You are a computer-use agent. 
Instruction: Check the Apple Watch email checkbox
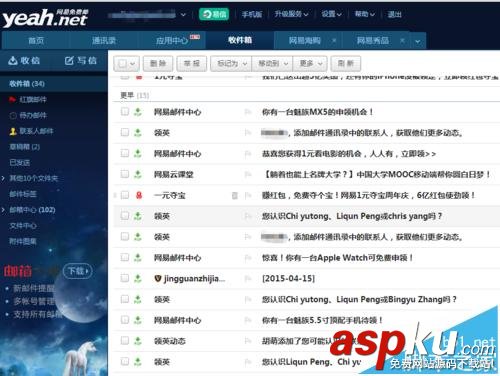[125, 257]
